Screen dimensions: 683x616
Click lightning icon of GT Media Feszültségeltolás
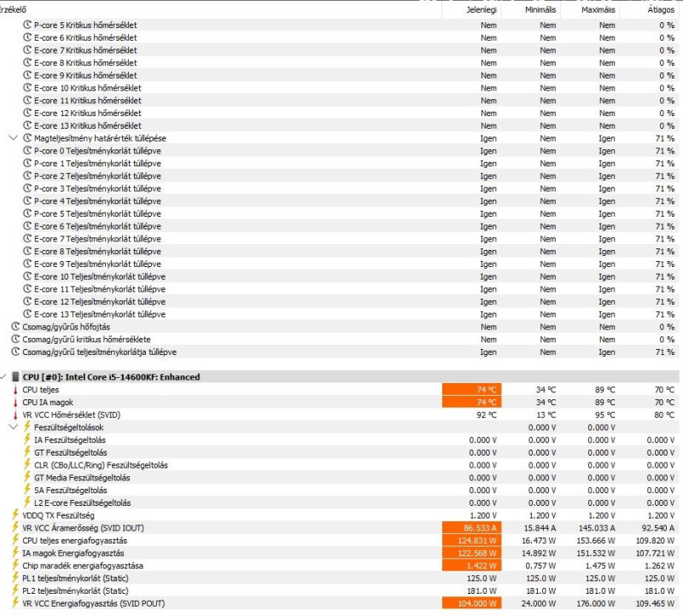click(27, 477)
